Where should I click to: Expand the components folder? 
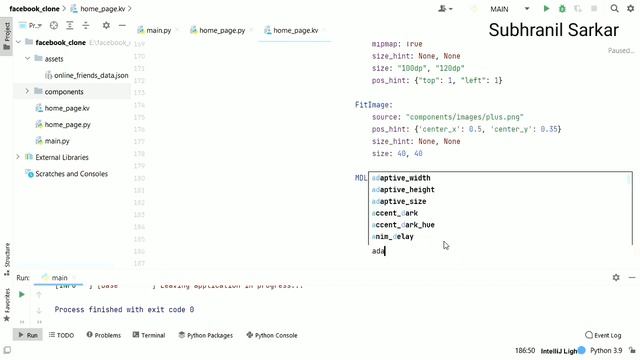point(27,91)
